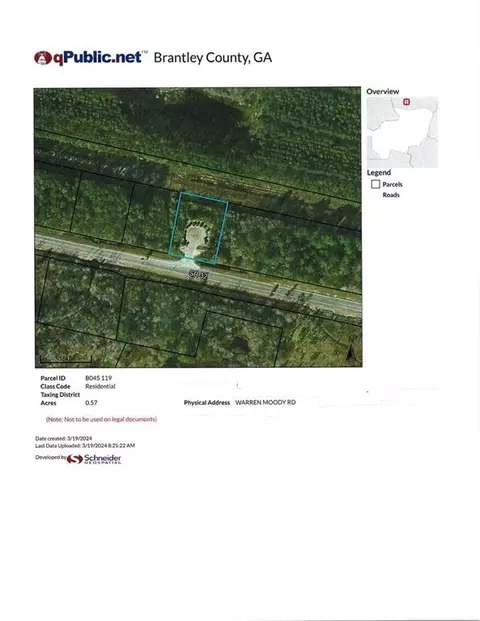
Task: Click the Schneider Geospatial logo
Action: point(94,459)
